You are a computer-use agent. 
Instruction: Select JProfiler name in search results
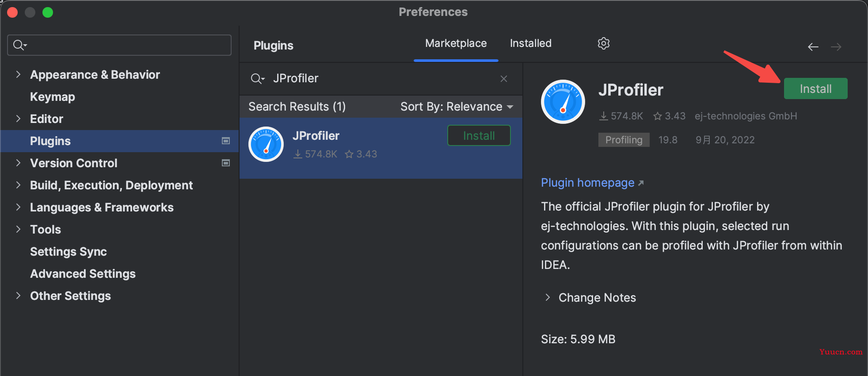316,135
